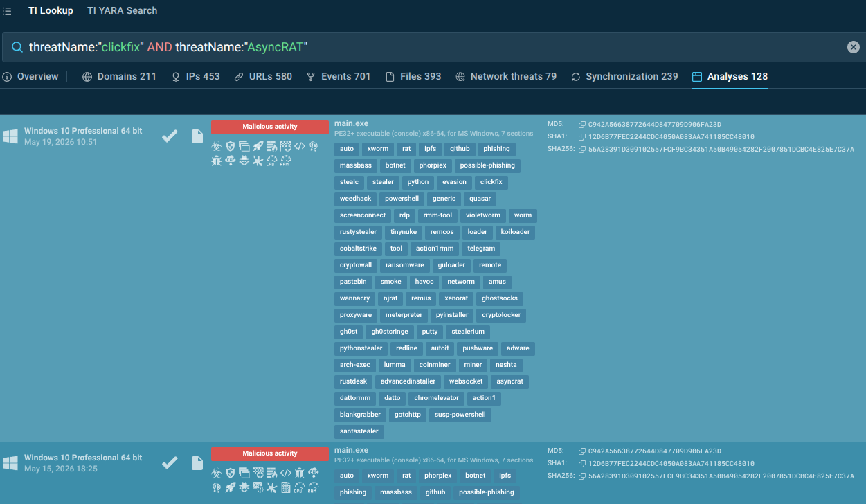Click the screenconnect tag
866x504 pixels.
(x=362, y=215)
